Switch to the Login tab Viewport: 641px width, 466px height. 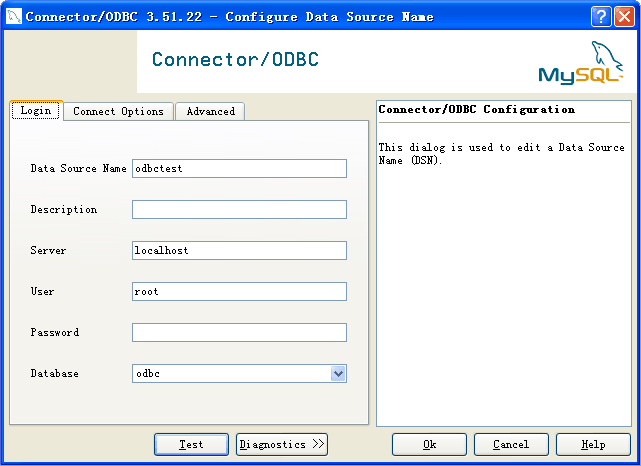[36, 110]
